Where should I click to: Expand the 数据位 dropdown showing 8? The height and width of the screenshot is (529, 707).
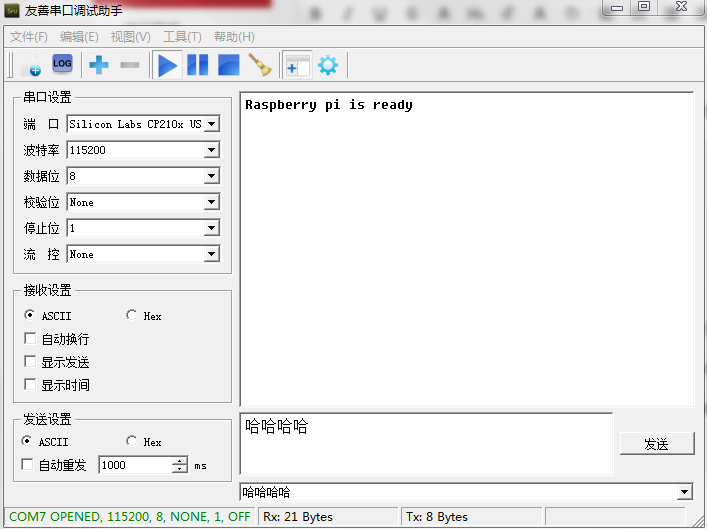[x=211, y=176]
